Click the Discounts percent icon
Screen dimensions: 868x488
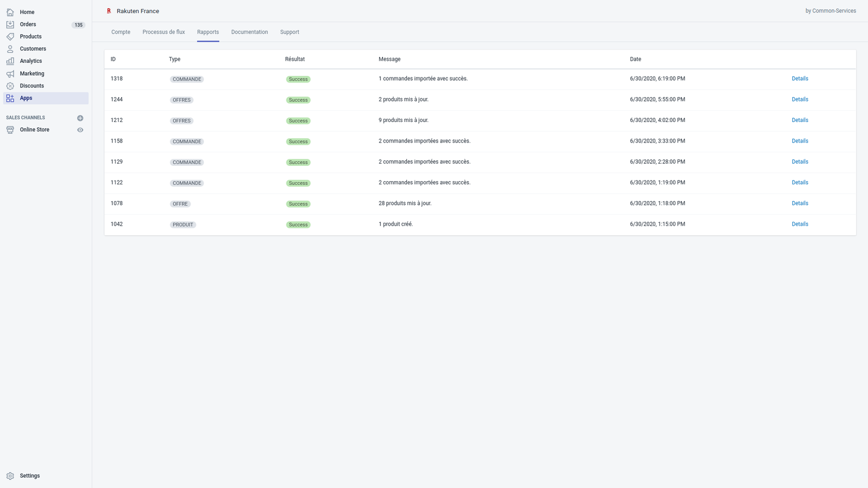click(10, 86)
